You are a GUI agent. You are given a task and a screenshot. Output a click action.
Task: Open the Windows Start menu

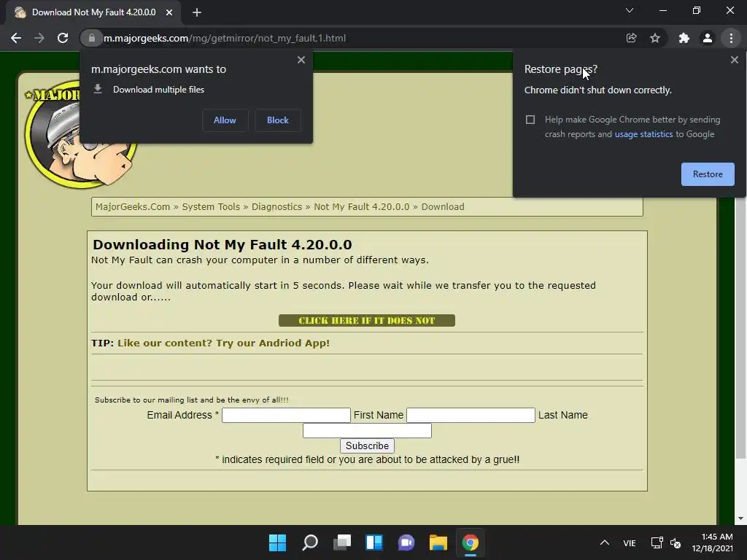[x=278, y=542]
